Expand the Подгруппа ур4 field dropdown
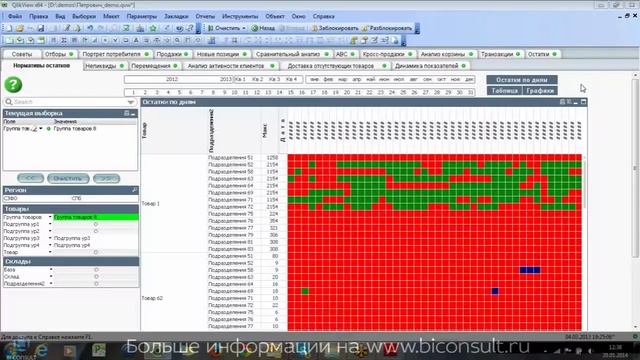640x360 pixels. [x=50, y=245]
